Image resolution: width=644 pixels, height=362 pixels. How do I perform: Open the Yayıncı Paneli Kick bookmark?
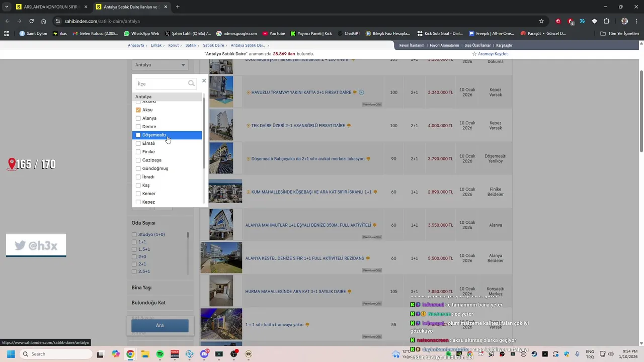tap(311, 34)
